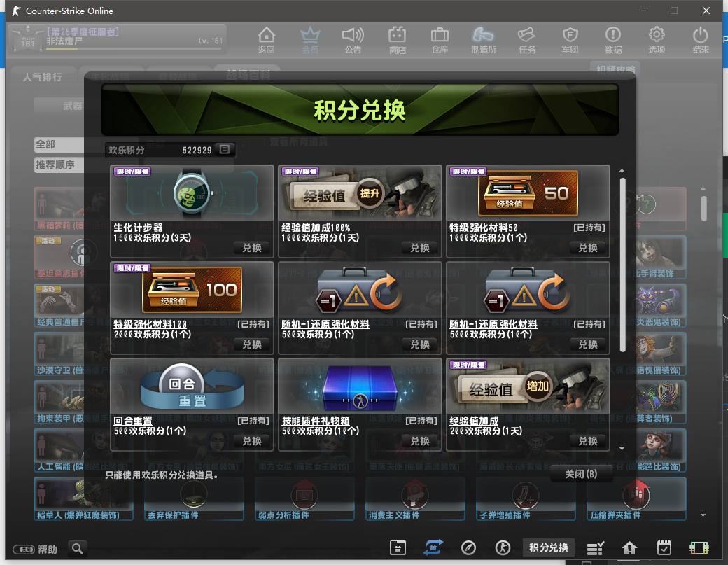Open the 制造所 crafting icon
728x565 pixels.
click(483, 40)
